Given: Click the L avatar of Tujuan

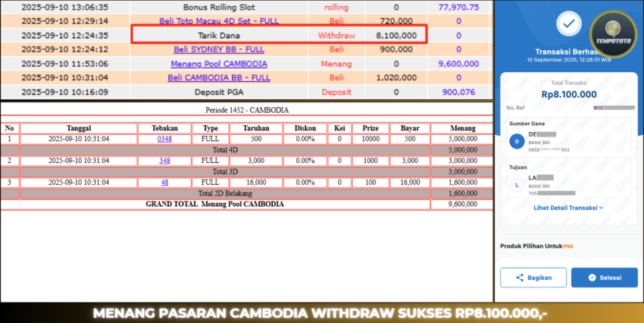Looking at the screenshot, I should click(x=517, y=185).
